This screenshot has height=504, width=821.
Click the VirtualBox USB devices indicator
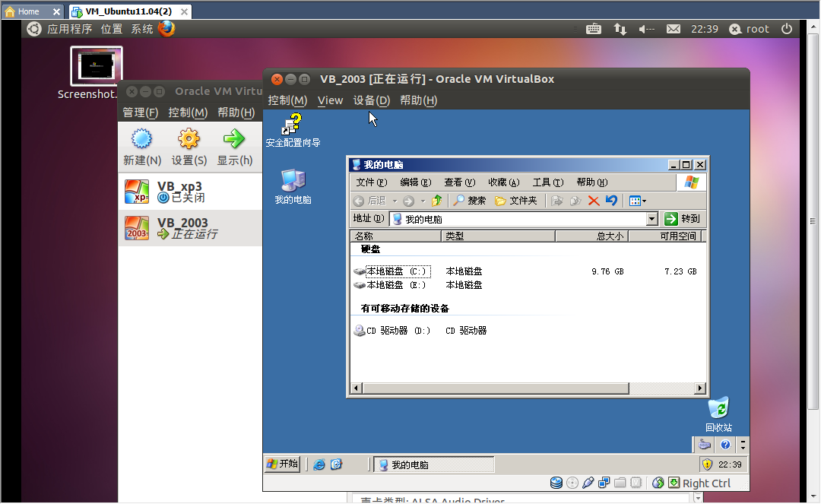[x=588, y=483]
